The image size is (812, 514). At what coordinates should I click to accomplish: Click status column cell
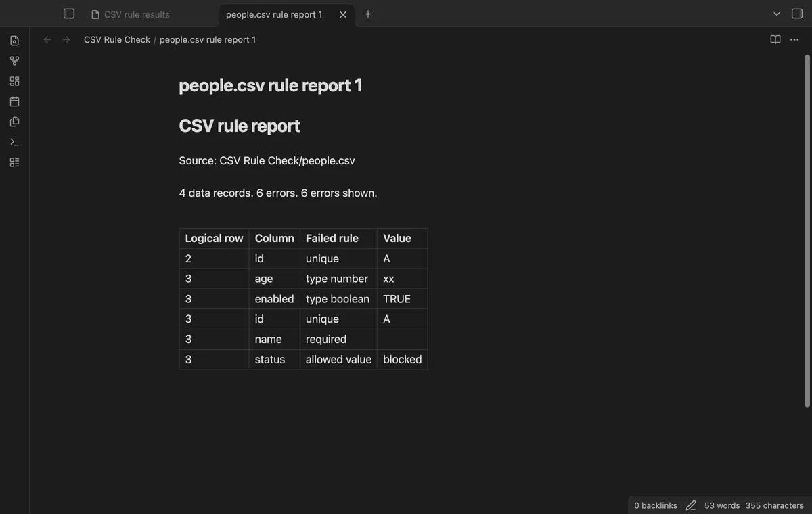(274, 359)
